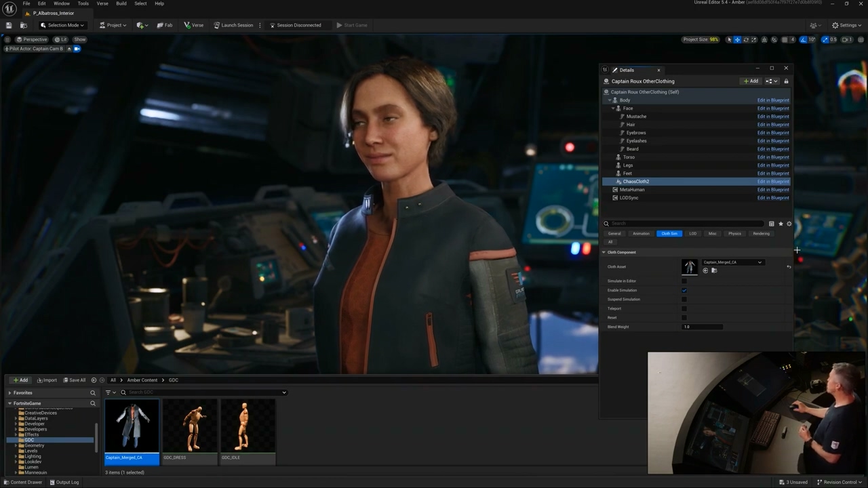This screenshot has width=868, height=488.
Task: Check the Suspend Simulation checkbox
Action: [x=684, y=300]
